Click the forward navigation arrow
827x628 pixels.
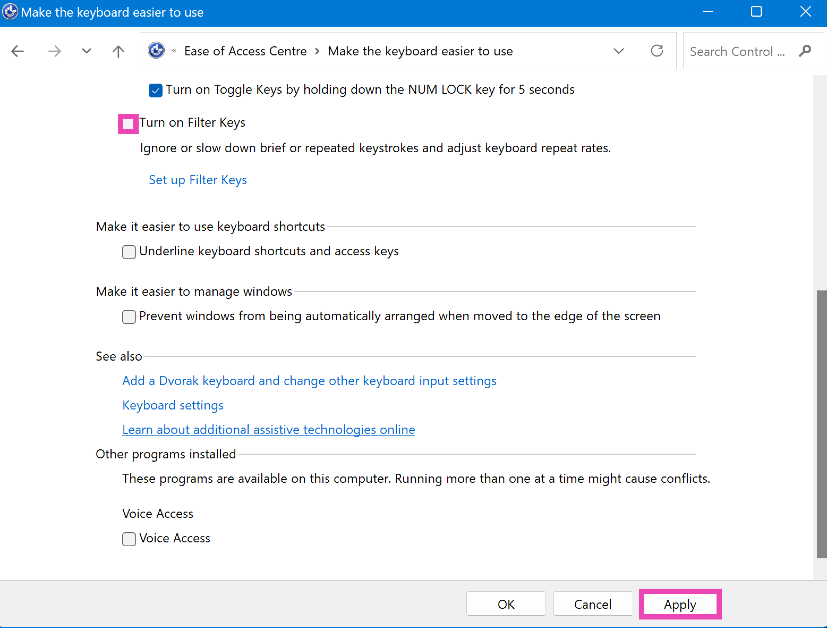(x=54, y=51)
